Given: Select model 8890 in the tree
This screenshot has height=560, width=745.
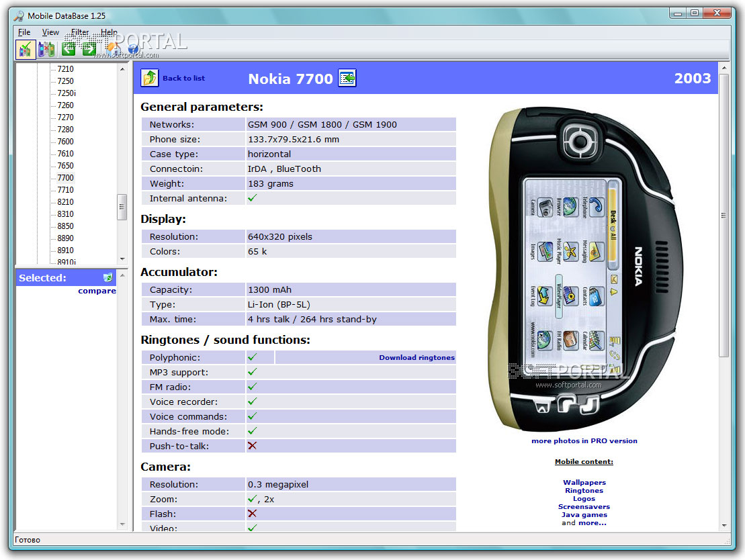Looking at the screenshot, I should click(66, 238).
